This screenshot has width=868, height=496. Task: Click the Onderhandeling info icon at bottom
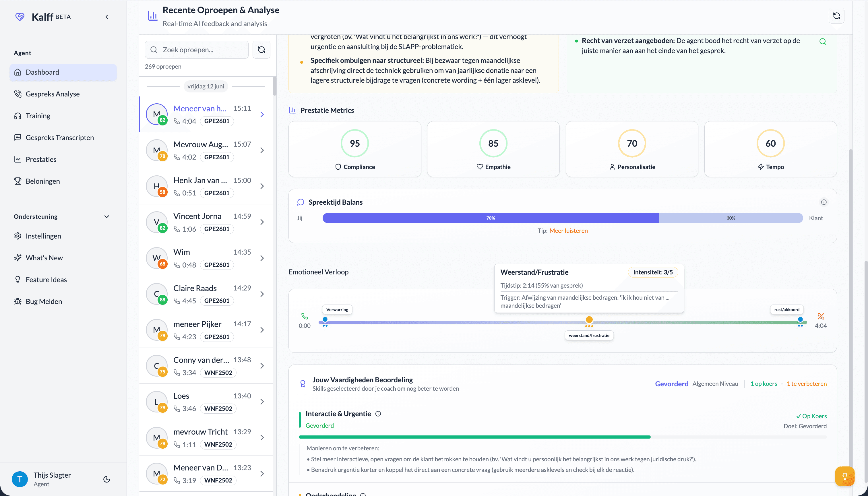pos(363,494)
